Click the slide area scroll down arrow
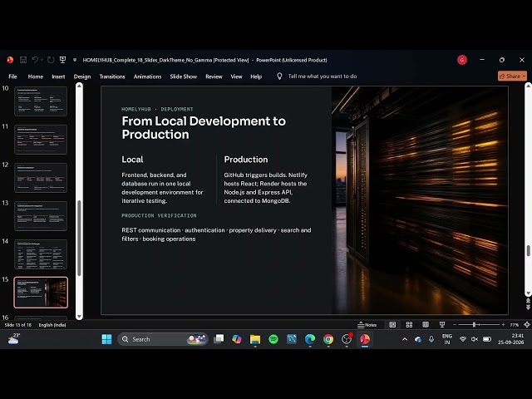Viewport: 532px width, 399px height. tap(528, 293)
